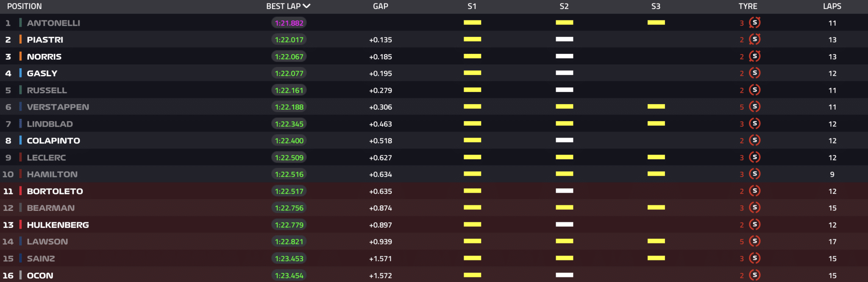The image size is (868, 282).
Task: Select driver name SAINZ
Action: coord(41,259)
